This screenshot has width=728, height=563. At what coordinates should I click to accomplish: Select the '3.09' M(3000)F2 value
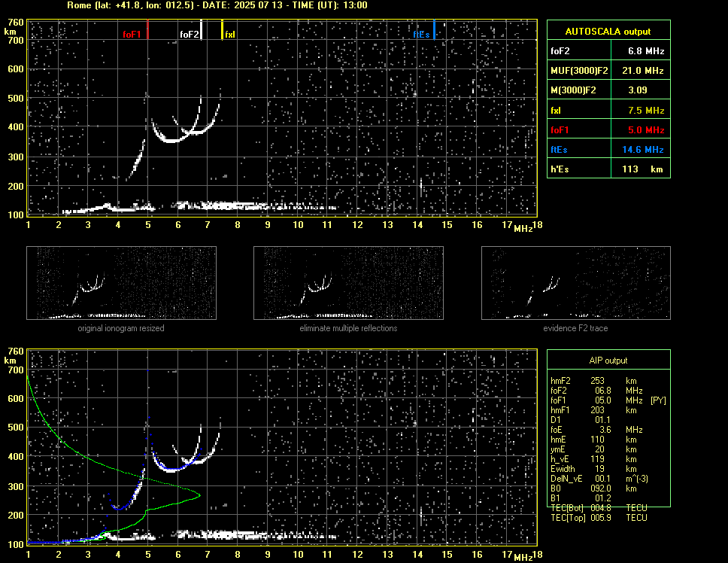[x=638, y=90]
